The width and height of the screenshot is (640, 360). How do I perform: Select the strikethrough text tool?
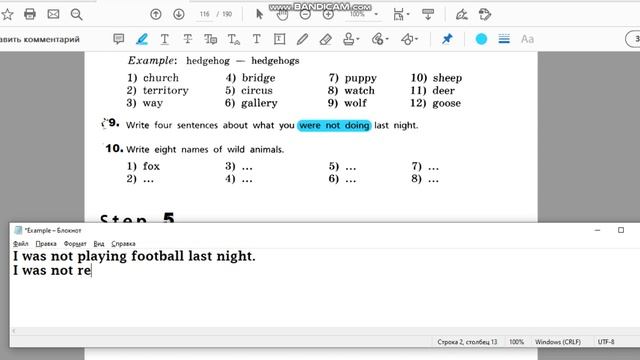187,39
